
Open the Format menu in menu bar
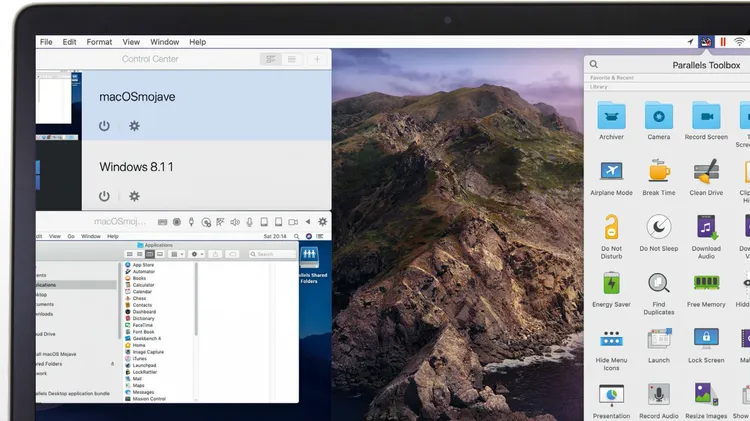point(99,42)
